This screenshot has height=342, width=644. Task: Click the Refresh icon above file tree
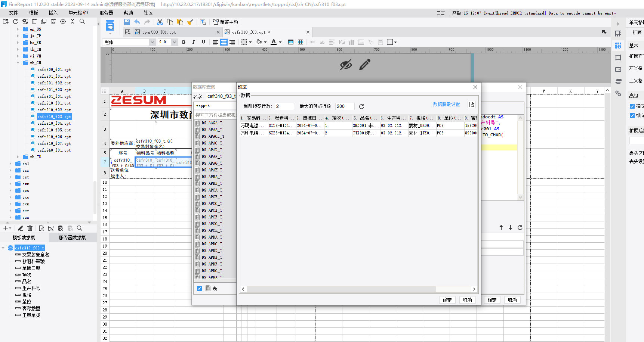pos(15,21)
